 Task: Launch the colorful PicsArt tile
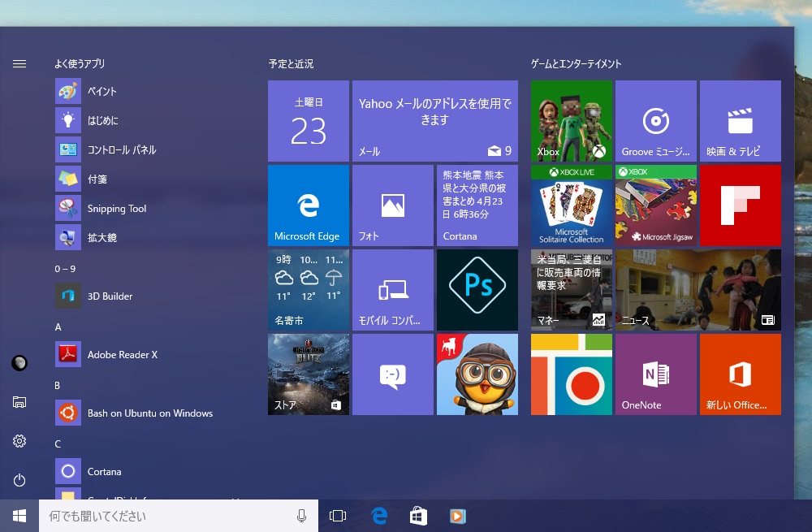click(572, 374)
